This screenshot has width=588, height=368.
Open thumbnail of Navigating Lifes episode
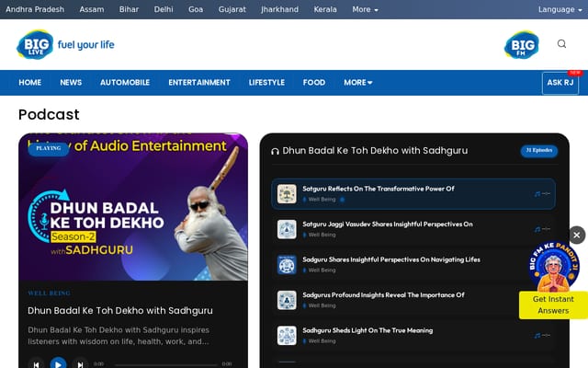coord(287,265)
